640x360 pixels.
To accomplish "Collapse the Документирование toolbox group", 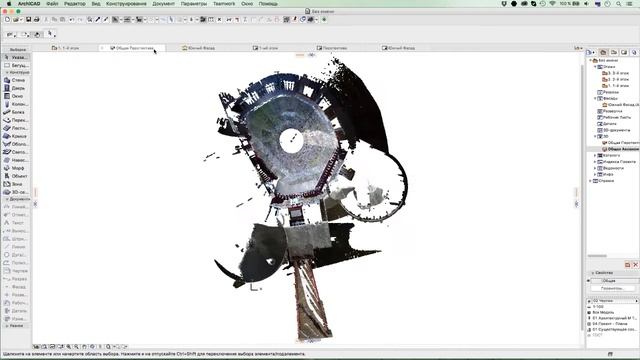I will pos(7,199).
